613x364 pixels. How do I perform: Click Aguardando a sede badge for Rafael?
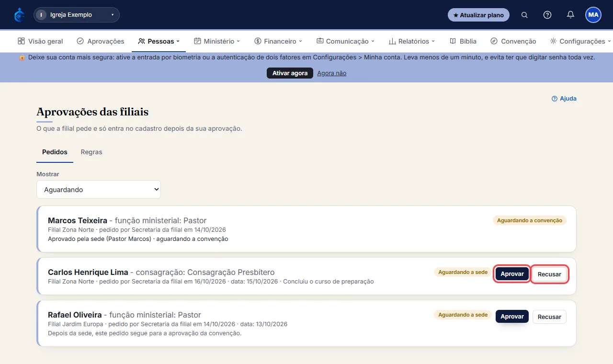(x=463, y=315)
